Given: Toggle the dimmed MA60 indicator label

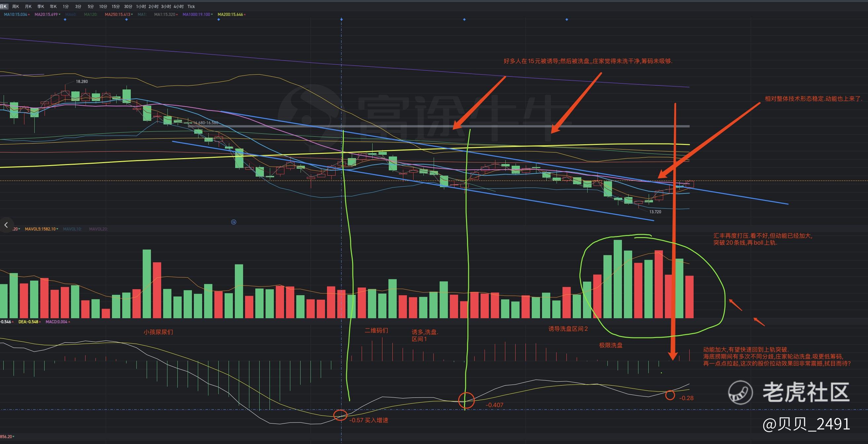Looking at the screenshot, I should pyautogui.click(x=70, y=15).
